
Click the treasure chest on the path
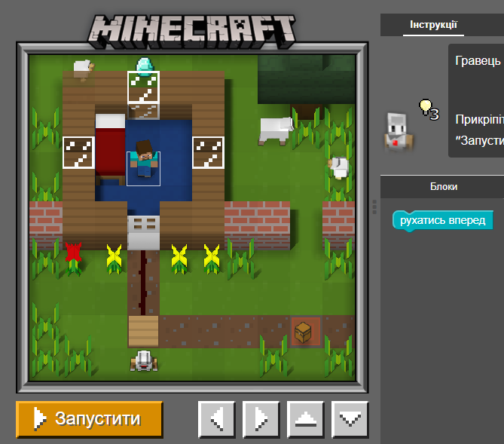point(304,331)
